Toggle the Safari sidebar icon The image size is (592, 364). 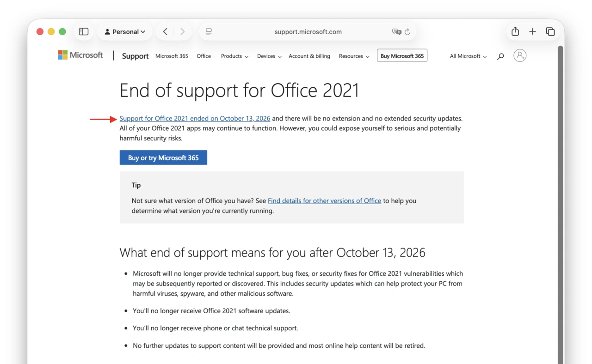(84, 32)
